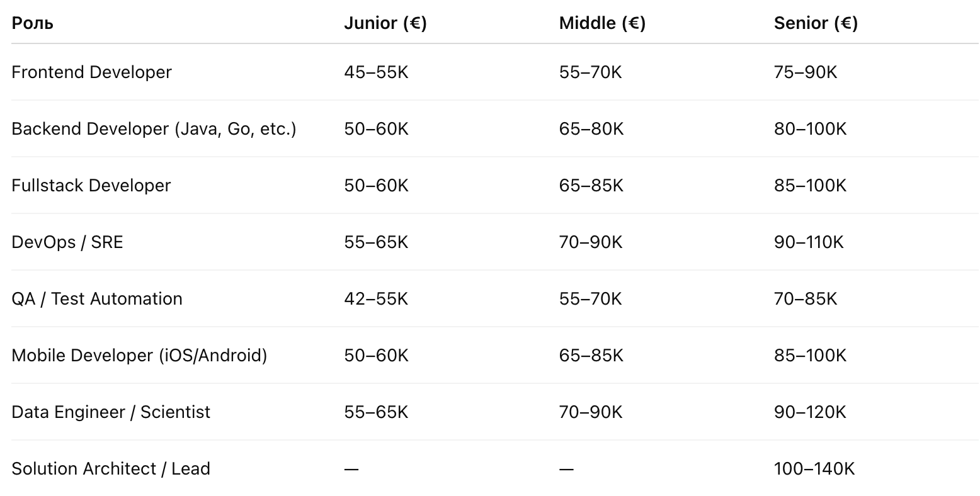Click the Fullstack Developer role cell
Screen dimensions: 980x496
point(91,185)
